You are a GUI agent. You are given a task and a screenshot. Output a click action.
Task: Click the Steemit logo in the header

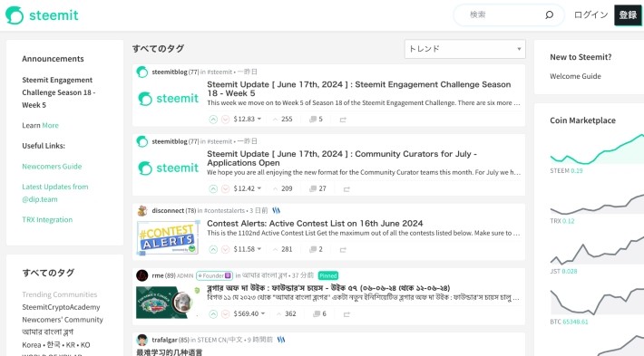(x=42, y=15)
